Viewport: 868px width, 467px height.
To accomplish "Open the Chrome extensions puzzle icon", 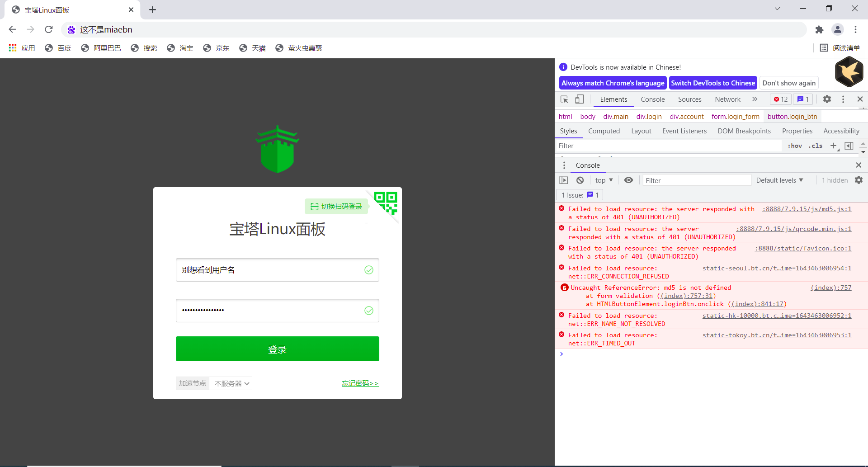I will point(819,29).
